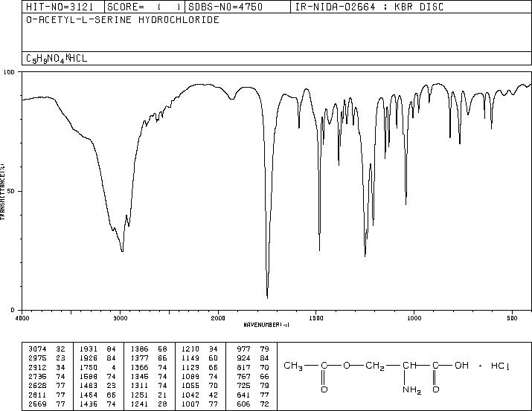Click the 1000 wavenumber axis label
532x411 pixels.
tap(414, 318)
